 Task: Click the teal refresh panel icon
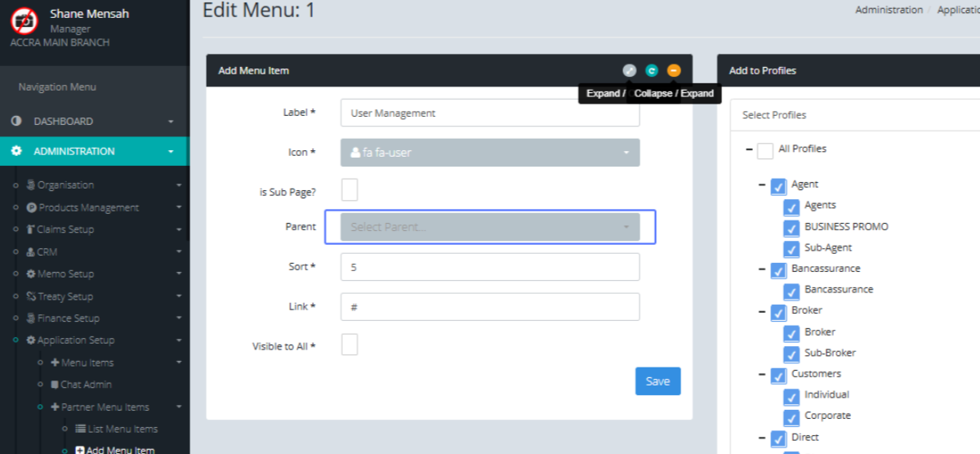(x=651, y=71)
